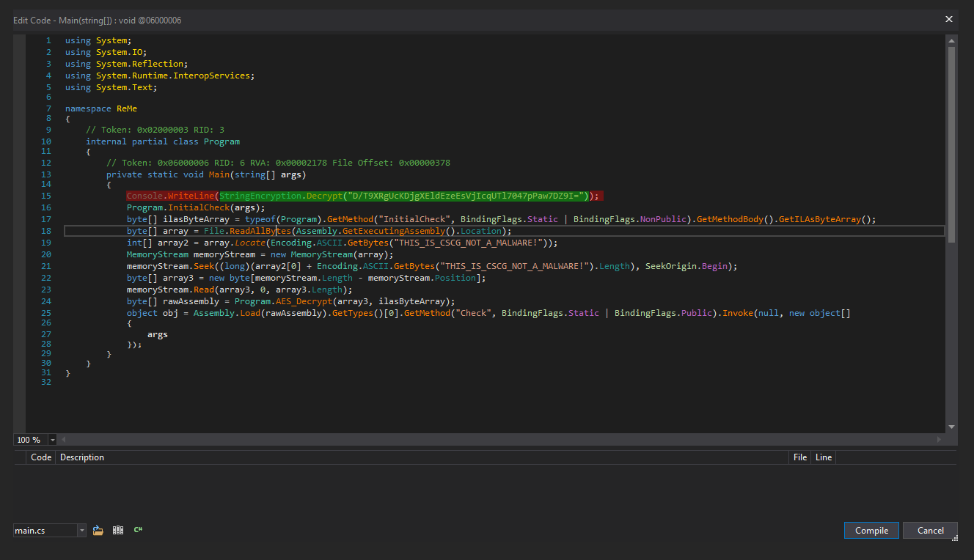Click the assembly references library icon
The image size is (974, 560).
[118, 530]
